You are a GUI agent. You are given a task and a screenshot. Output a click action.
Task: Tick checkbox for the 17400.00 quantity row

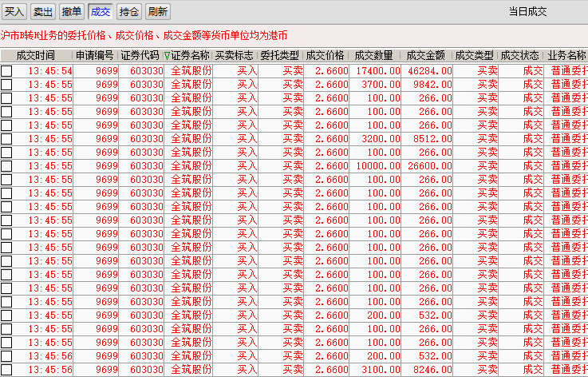[6, 71]
